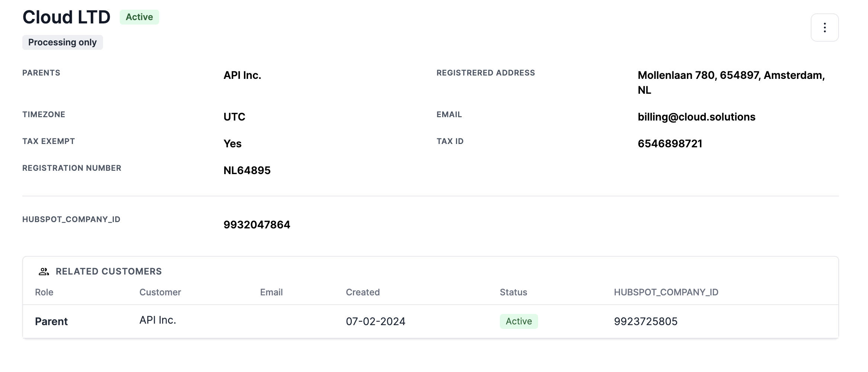Select the Created column header
Screen dimensions: 868x372
point(363,292)
